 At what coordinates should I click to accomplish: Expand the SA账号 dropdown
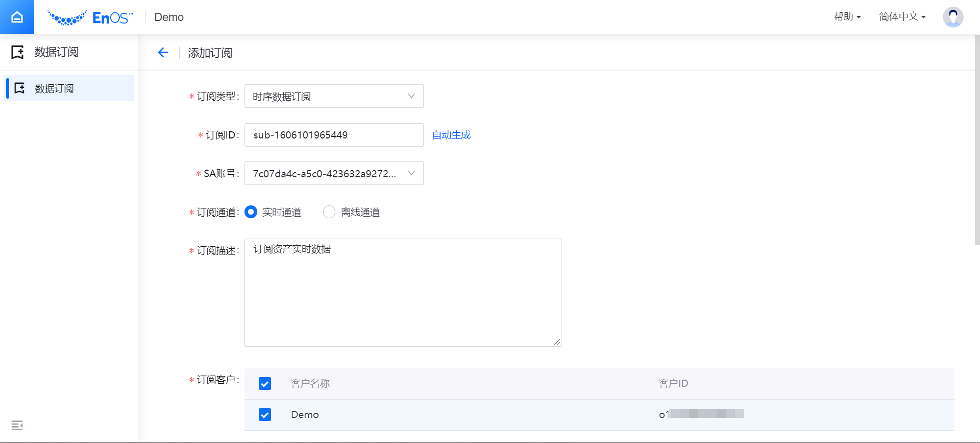[334, 173]
